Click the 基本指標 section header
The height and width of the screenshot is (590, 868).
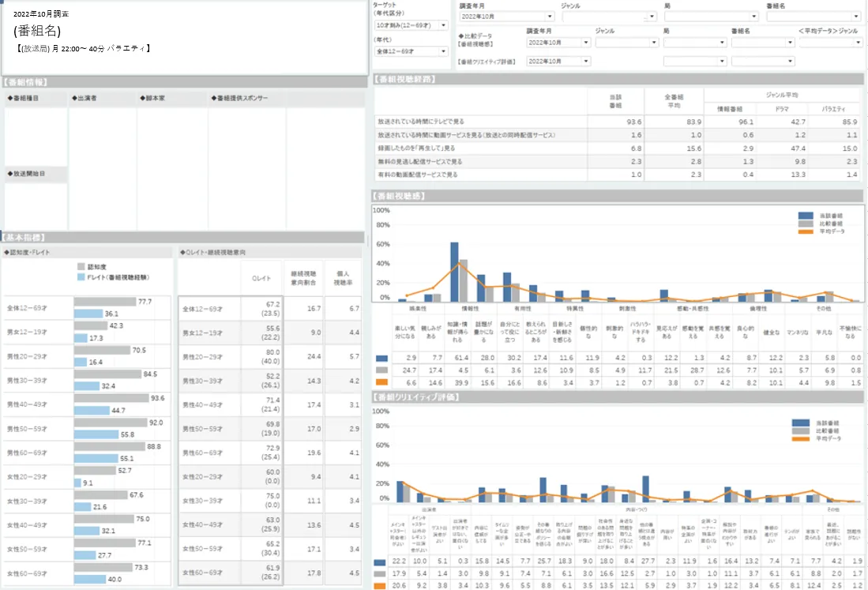click(x=182, y=238)
